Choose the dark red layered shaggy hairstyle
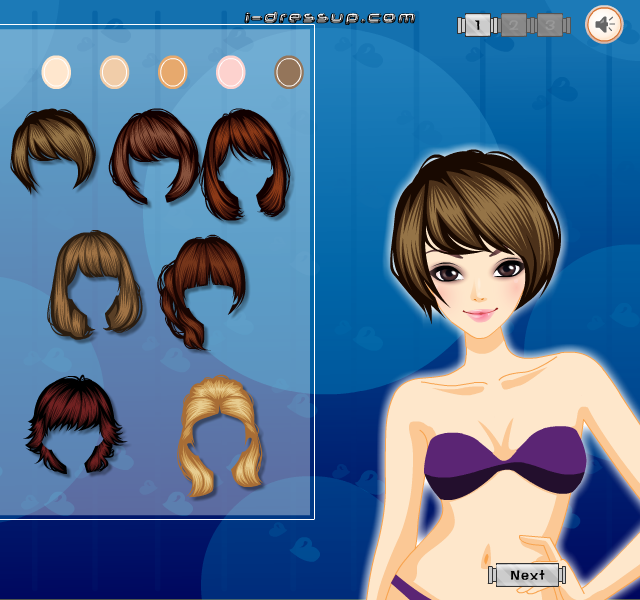Viewport: 640px width, 600px height. pyautogui.click(x=75, y=424)
